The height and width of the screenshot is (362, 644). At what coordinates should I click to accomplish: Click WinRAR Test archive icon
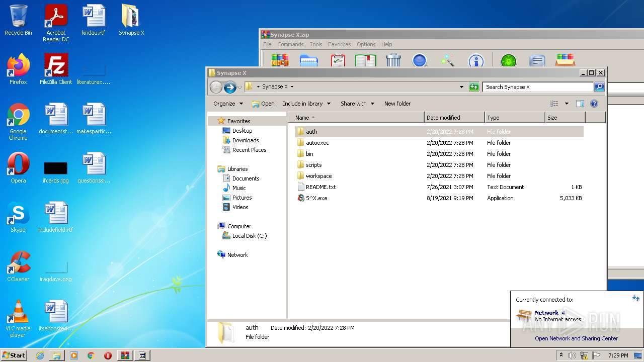click(x=338, y=60)
